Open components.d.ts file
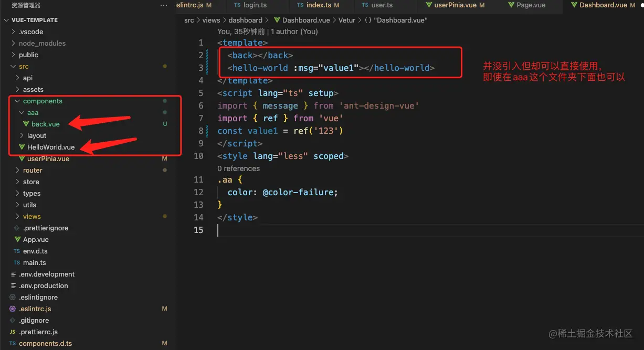Viewport: 644px width, 350px height. click(x=46, y=343)
